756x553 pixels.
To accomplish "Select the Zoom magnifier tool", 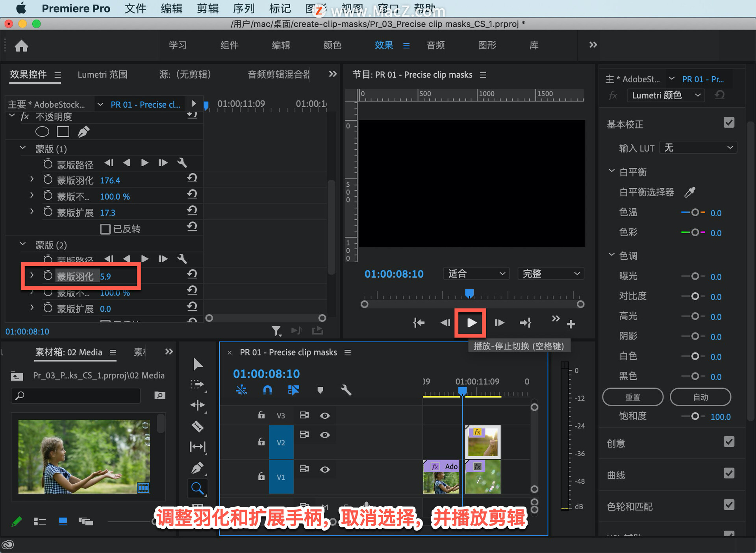I will pos(198,488).
